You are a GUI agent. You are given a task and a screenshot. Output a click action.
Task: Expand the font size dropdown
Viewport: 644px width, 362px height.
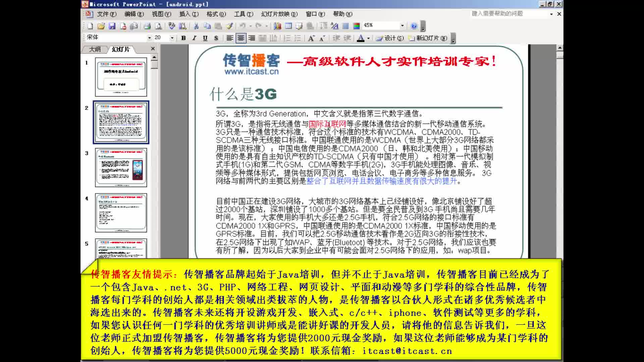tap(172, 38)
